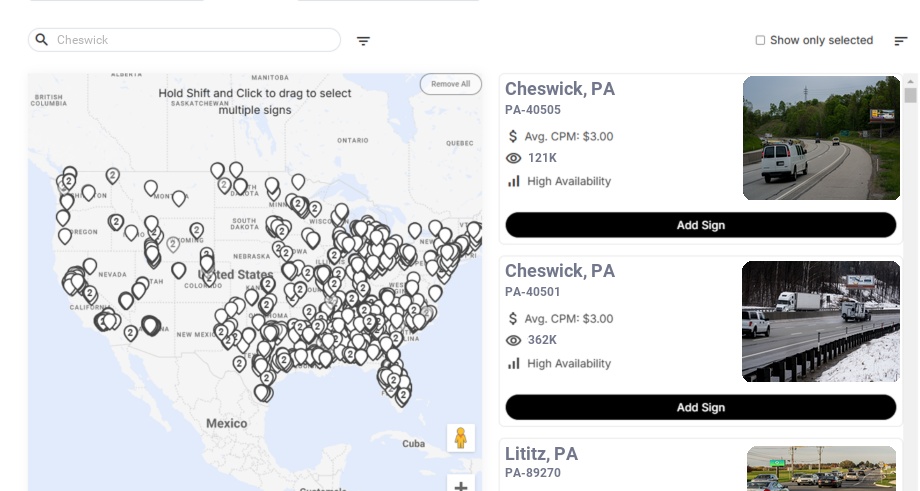The image size is (920, 491).
Task: Select the Lititz, PA listing title
Action: (x=541, y=454)
